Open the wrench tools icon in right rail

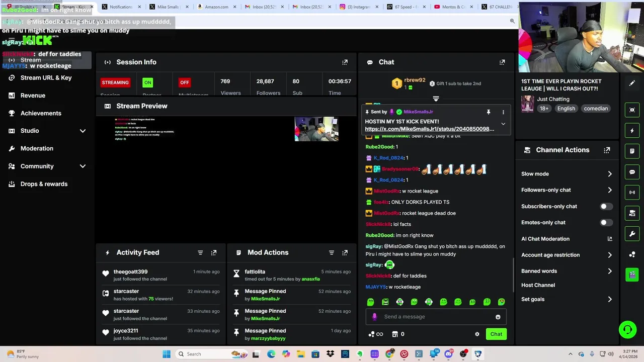pyautogui.click(x=632, y=234)
